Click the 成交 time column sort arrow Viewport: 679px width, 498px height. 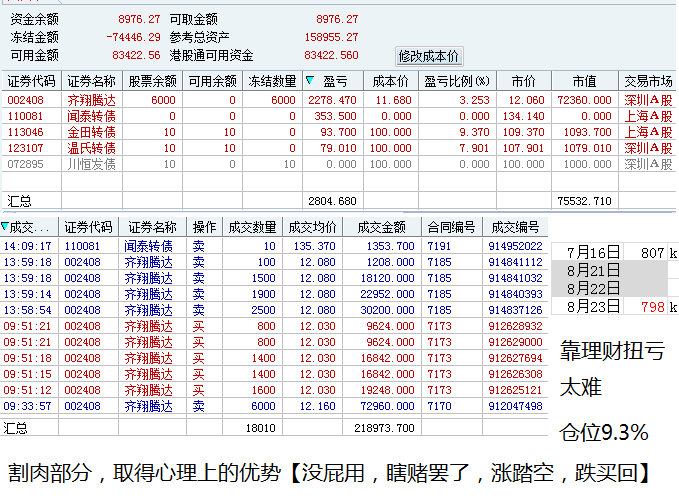click(x=5, y=226)
